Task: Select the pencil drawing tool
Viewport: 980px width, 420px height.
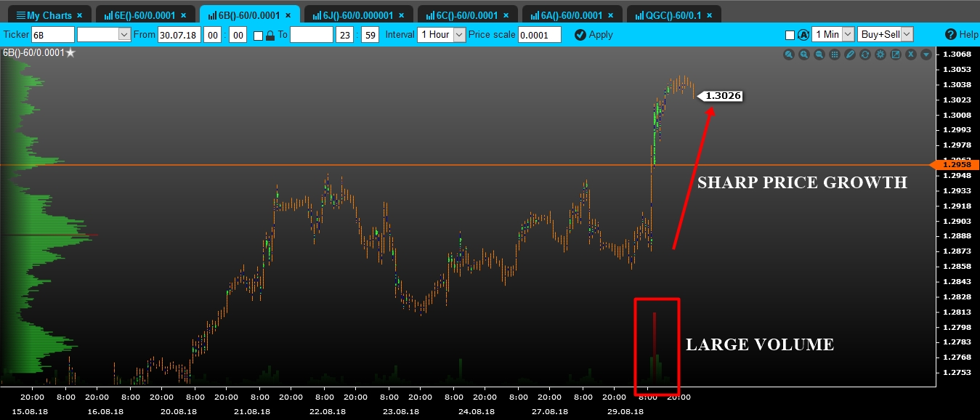Action: pos(850,54)
